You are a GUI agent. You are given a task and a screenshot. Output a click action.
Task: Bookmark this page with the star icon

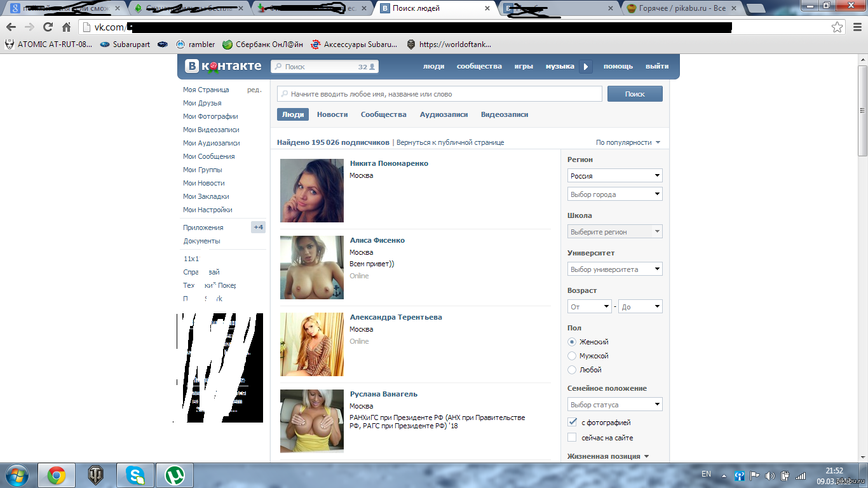pyautogui.click(x=837, y=27)
